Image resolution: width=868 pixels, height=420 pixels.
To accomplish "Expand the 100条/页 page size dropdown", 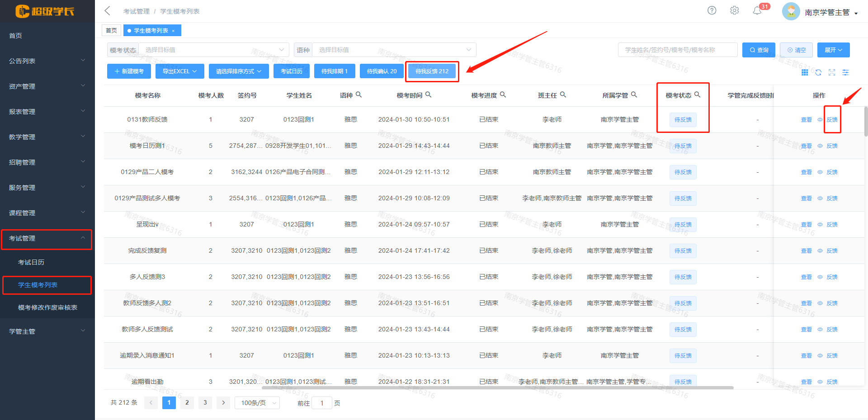I will pyautogui.click(x=257, y=403).
